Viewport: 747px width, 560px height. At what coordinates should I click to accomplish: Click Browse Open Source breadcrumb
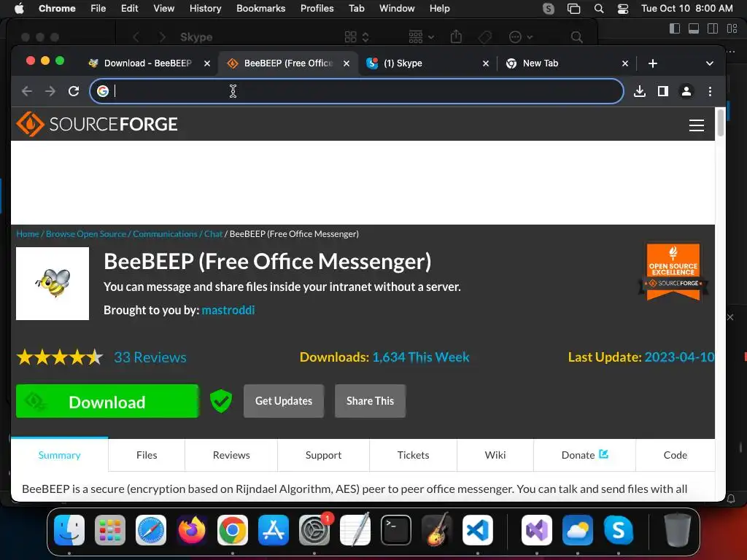86,234
